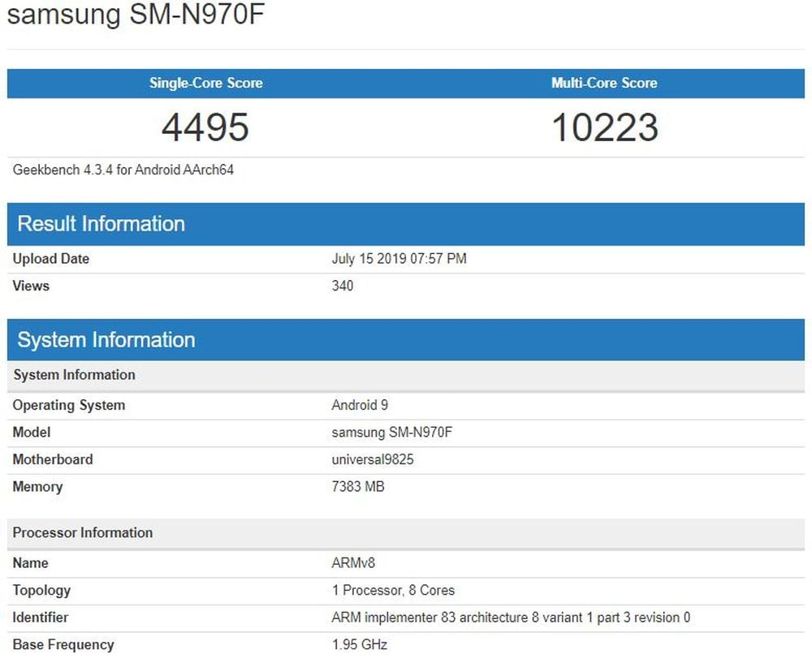Click the processor Name value ARMv8

[353, 563]
